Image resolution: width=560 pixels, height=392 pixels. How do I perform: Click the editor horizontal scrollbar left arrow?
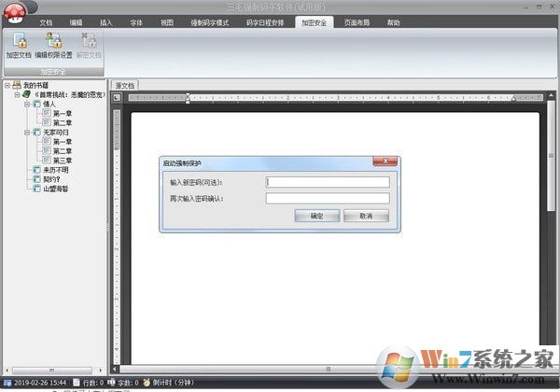[115, 369]
